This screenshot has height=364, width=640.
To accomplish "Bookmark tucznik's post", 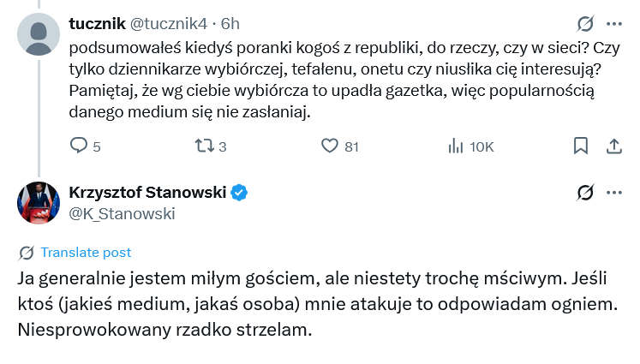I will click(x=581, y=146).
